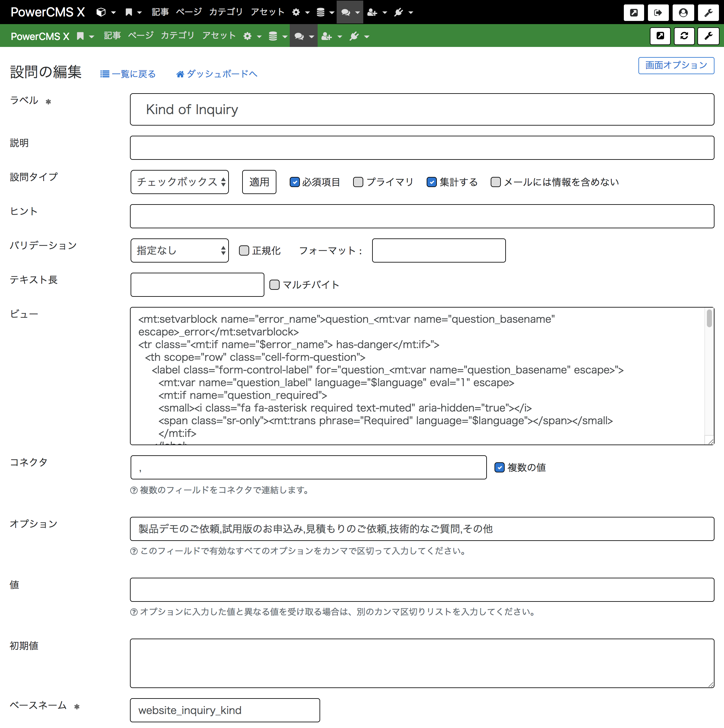The image size is (724, 728).
Task: Open the gear settings menu in black bar
Action: coord(301,12)
